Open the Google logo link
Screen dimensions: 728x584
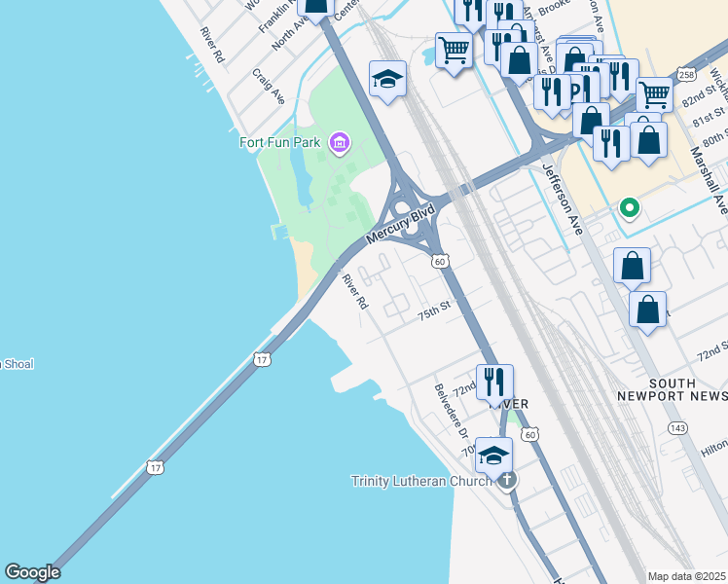[x=32, y=572]
